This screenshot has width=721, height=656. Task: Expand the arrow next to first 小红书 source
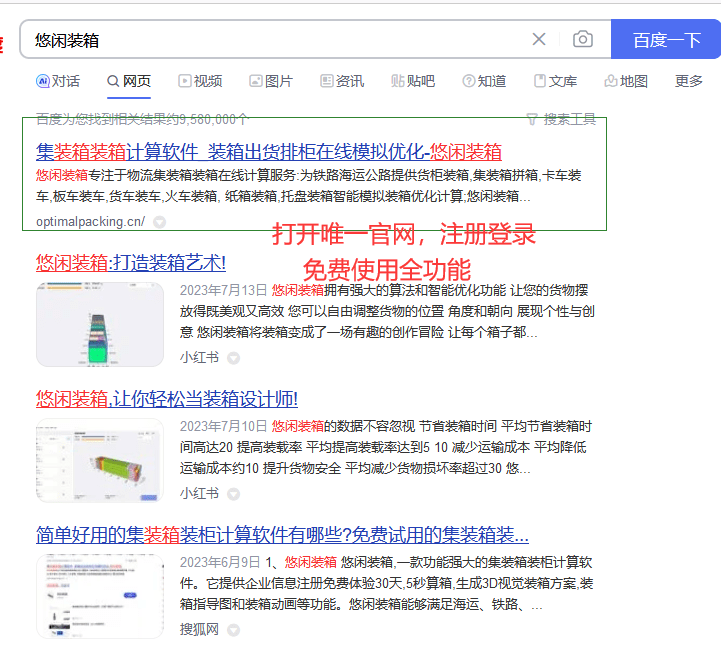click(234, 358)
